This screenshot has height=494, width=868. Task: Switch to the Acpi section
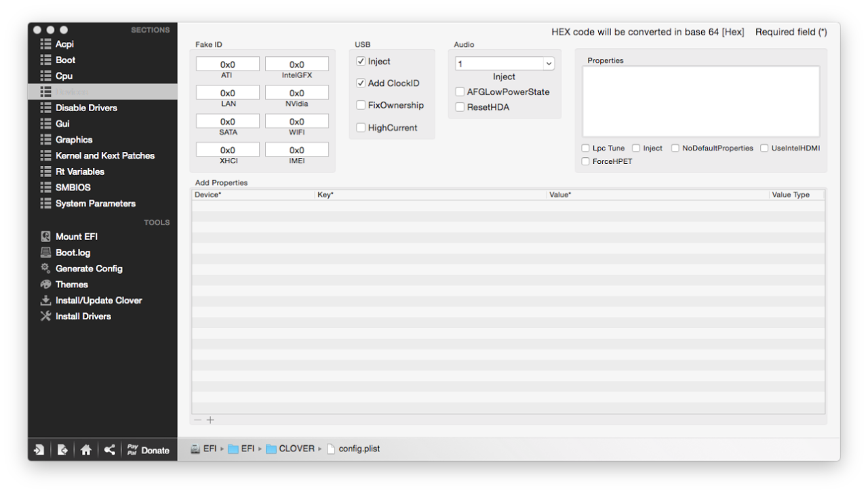[102, 44]
